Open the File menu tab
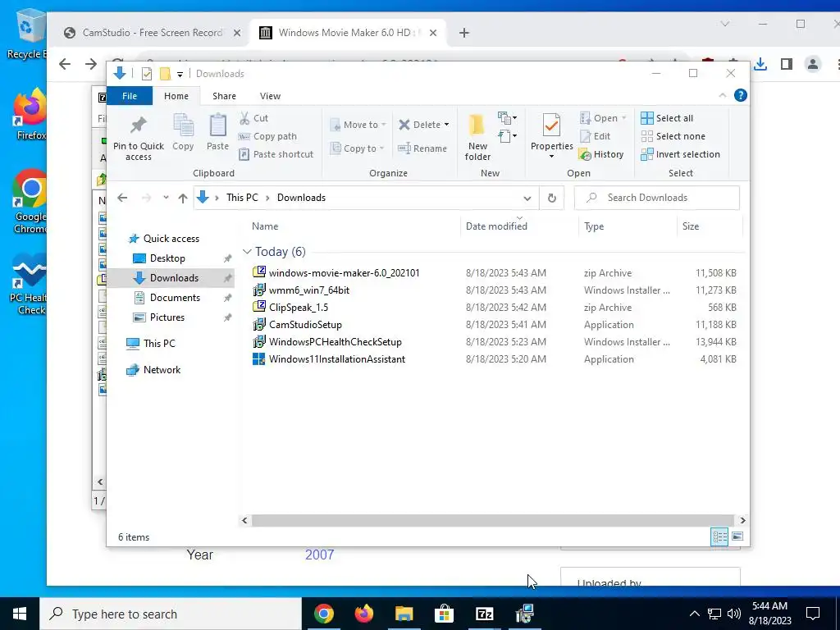Image resolution: width=840 pixels, height=630 pixels. point(130,96)
